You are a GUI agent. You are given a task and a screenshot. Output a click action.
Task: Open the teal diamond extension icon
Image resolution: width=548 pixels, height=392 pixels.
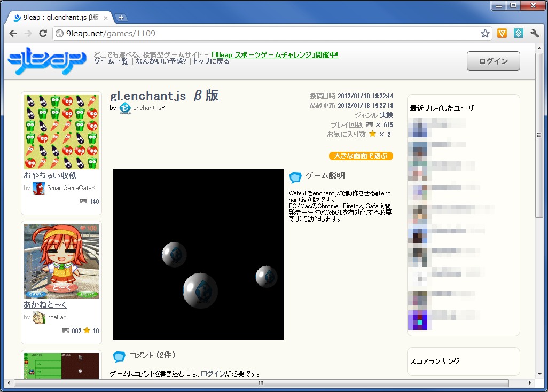tap(519, 33)
